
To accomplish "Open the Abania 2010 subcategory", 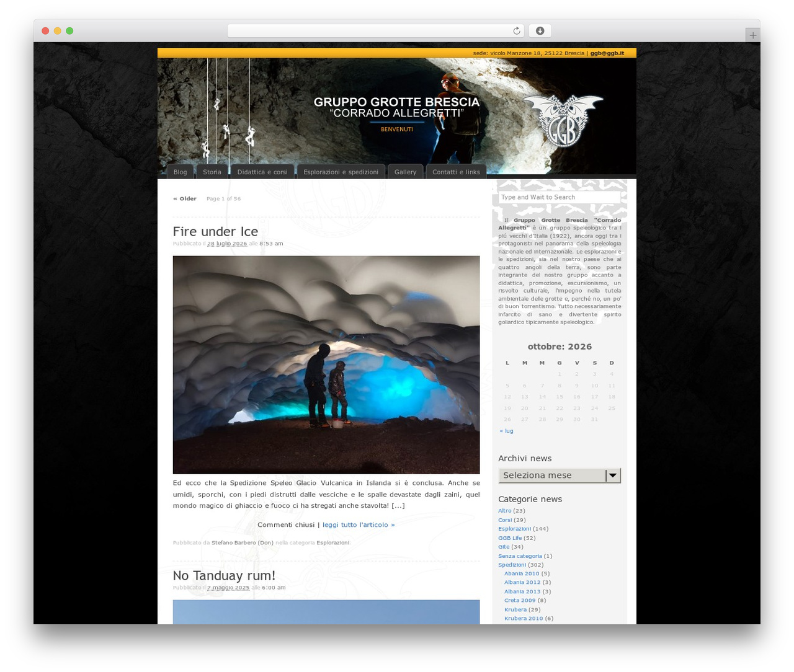I will click(x=522, y=573).
